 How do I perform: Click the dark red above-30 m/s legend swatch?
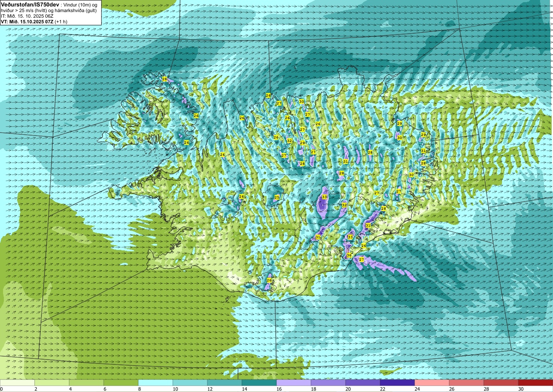(536, 383)
